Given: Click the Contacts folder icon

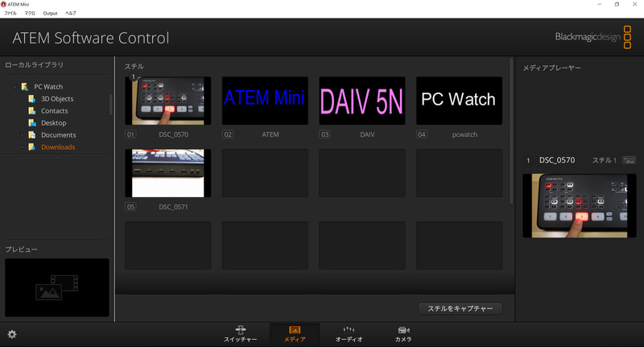Looking at the screenshot, I should coord(31,111).
